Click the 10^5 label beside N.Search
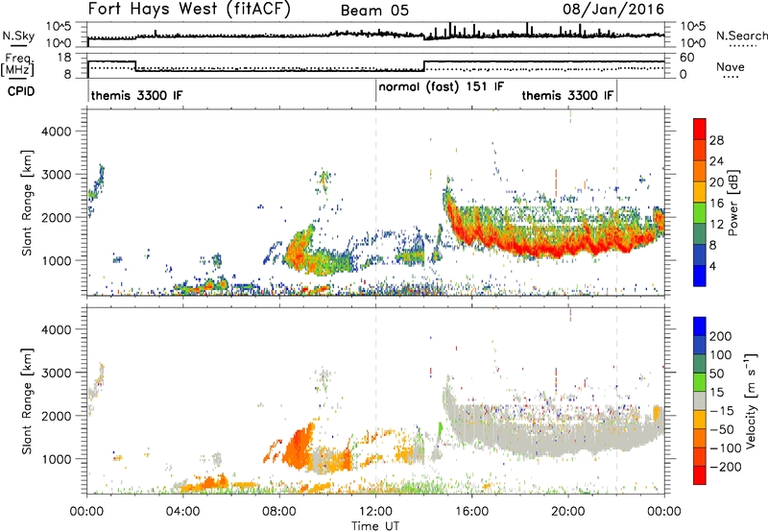768x532 pixels. pyautogui.click(x=693, y=26)
